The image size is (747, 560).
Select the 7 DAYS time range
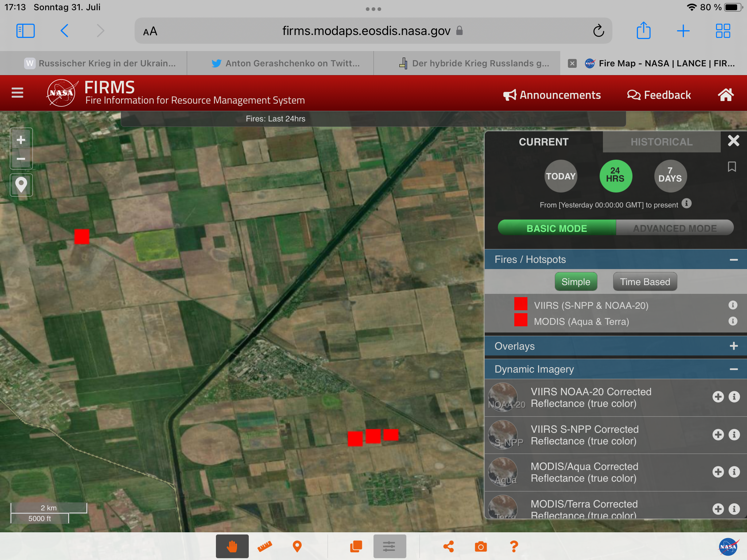point(670,176)
